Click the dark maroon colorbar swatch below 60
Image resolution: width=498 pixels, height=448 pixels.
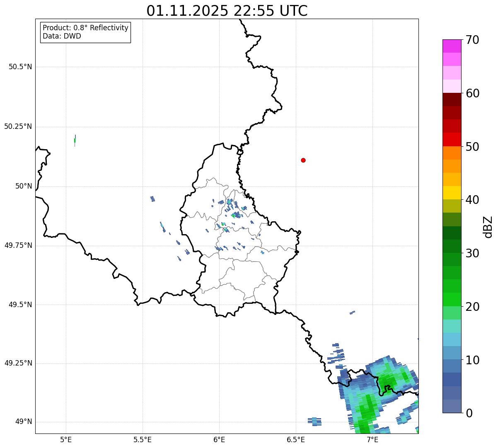452,99
